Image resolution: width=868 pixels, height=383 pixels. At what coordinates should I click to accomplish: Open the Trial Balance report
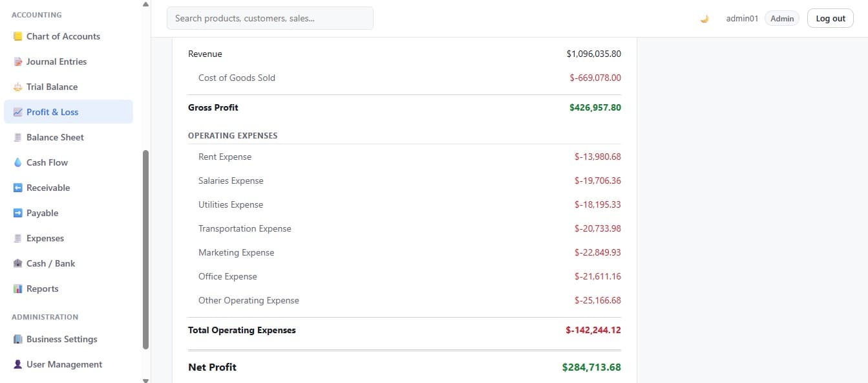pos(69,87)
